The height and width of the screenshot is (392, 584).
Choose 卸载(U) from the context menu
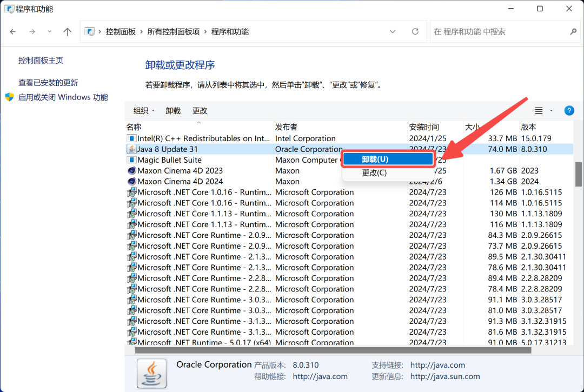(388, 160)
